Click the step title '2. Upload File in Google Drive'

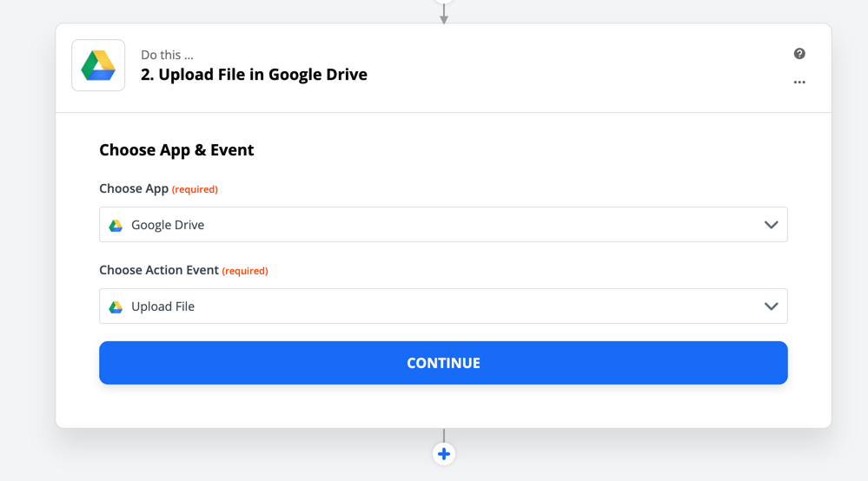[254, 75]
